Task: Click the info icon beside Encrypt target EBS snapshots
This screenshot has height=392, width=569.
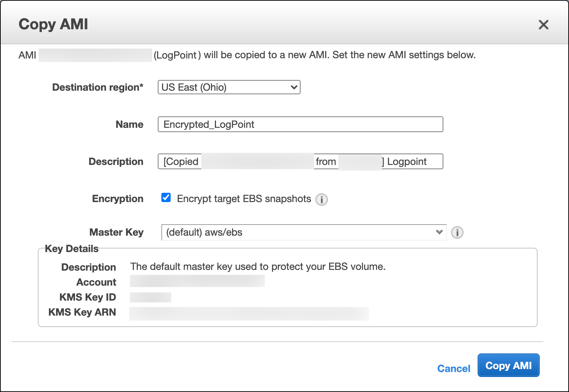Action: [321, 199]
